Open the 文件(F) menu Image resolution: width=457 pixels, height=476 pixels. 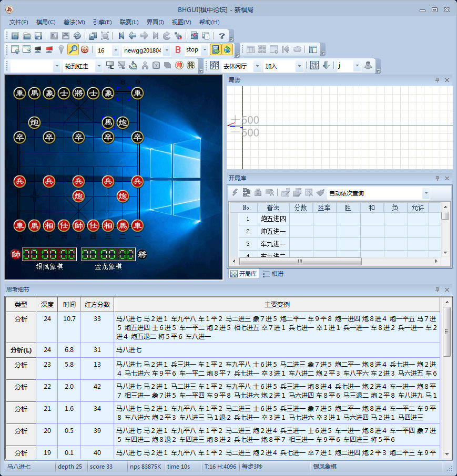[x=18, y=22]
